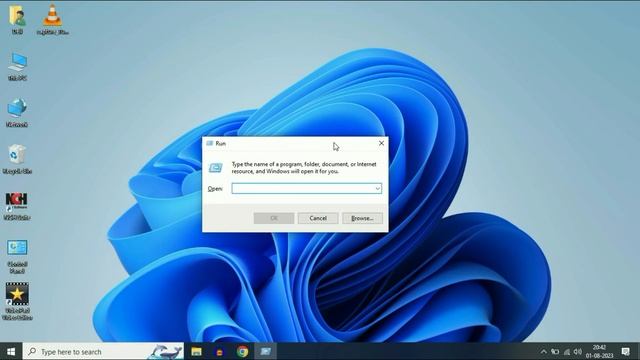Click the Run program icon beside description
The width and height of the screenshot is (640, 360).
coord(216,168)
